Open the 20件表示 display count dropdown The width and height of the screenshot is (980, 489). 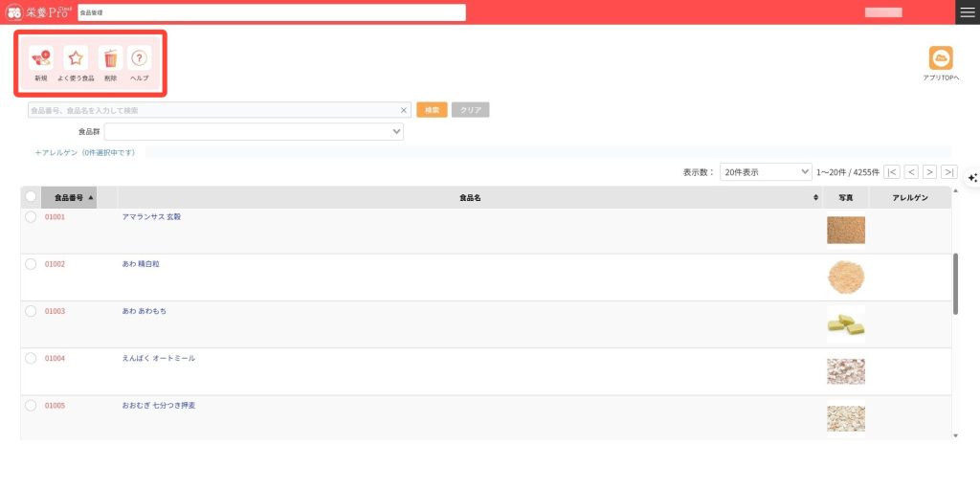coord(766,172)
